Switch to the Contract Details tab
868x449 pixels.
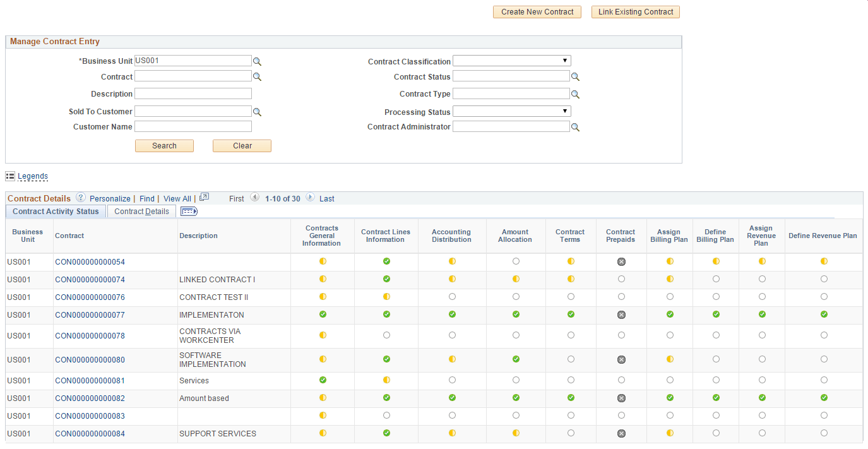point(141,211)
